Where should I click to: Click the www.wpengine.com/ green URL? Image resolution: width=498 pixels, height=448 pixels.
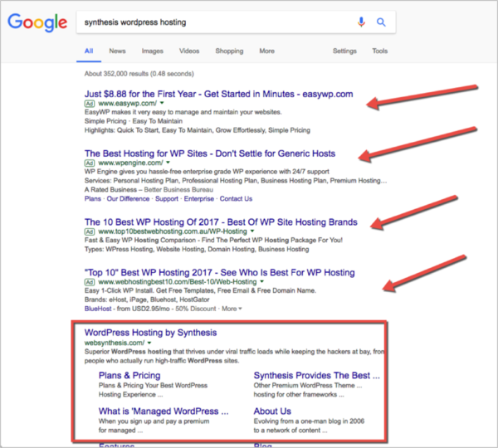[x=130, y=163]
